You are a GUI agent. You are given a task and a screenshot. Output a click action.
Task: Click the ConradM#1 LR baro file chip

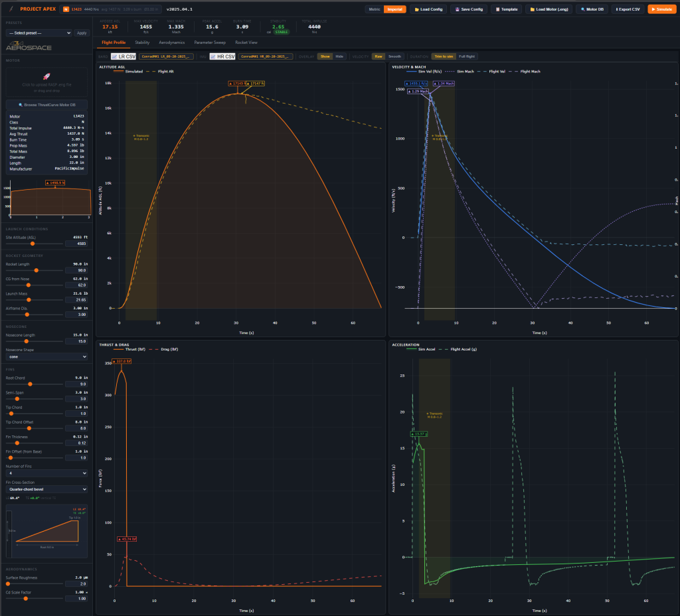click(x=166, y=56)
